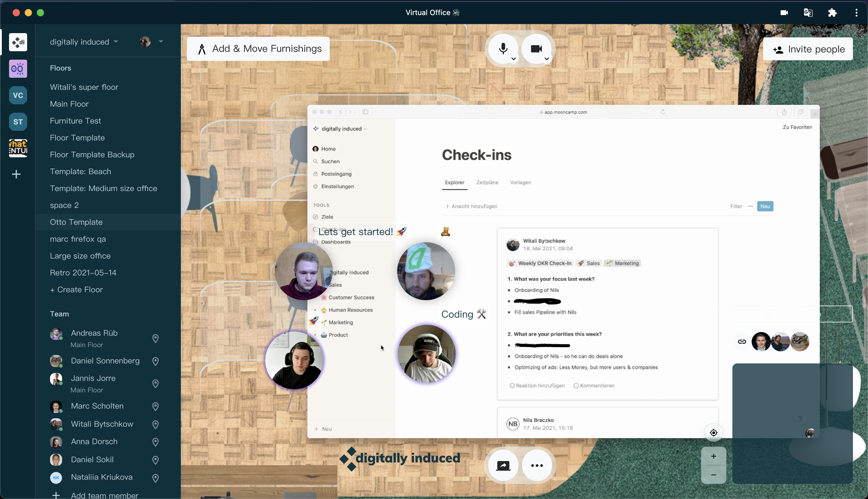Click the more options ellipsis at bottom center
This screenshot has width=868, height=499.
point(536,465)
